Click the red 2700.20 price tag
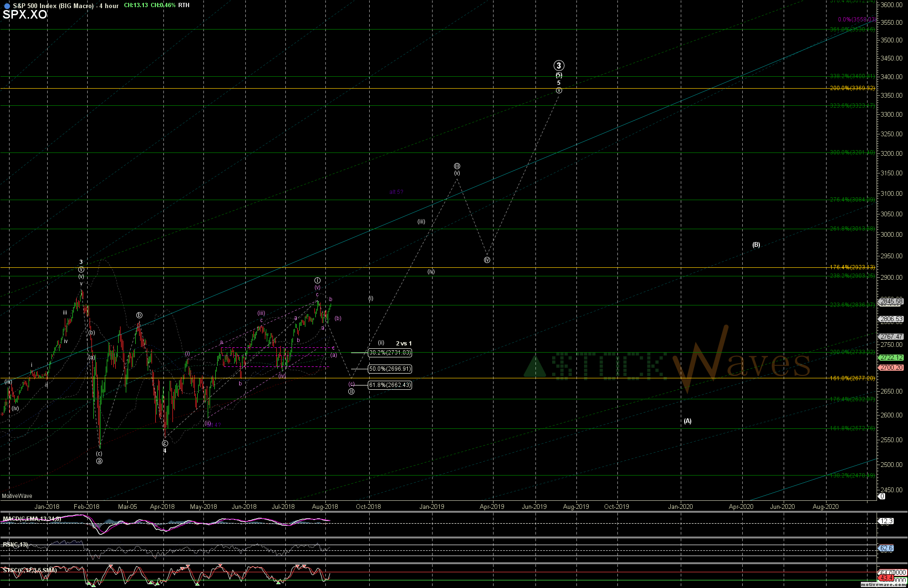Screen dimensions: 908x588 891,367
